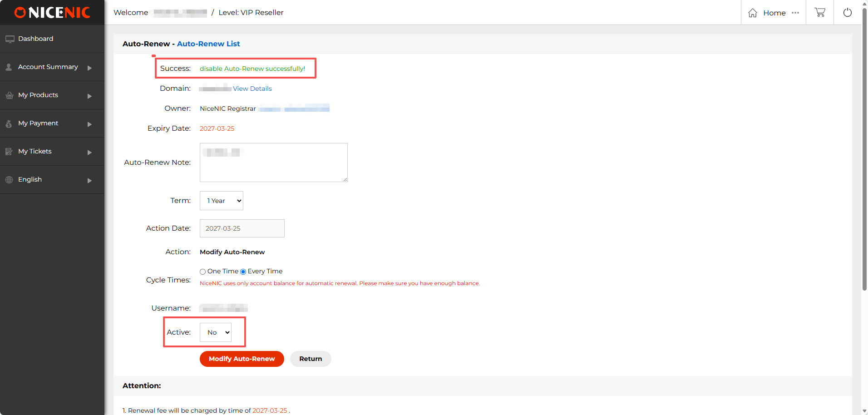
Task: Open the My Payment menu item
Action: [52, 124]
